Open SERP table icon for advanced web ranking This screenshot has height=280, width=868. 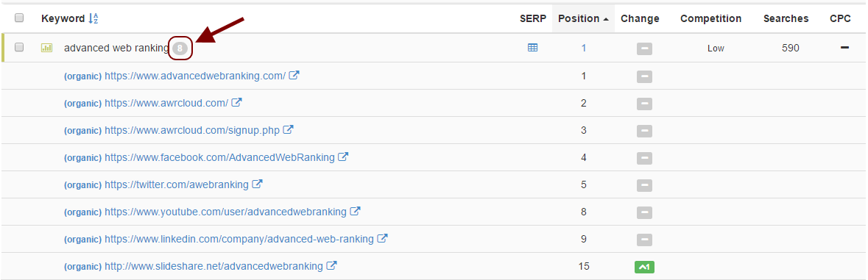pyautogui.click(x=532, y=48)
